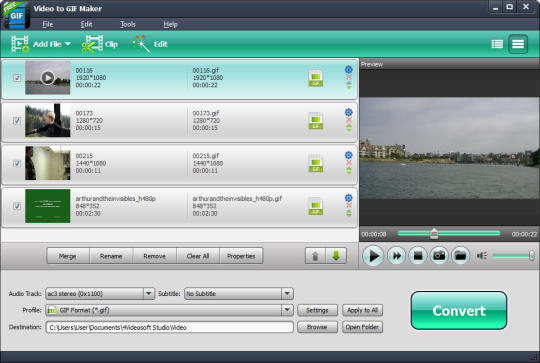Click output name 00215.gif

[x=206, y=156]
